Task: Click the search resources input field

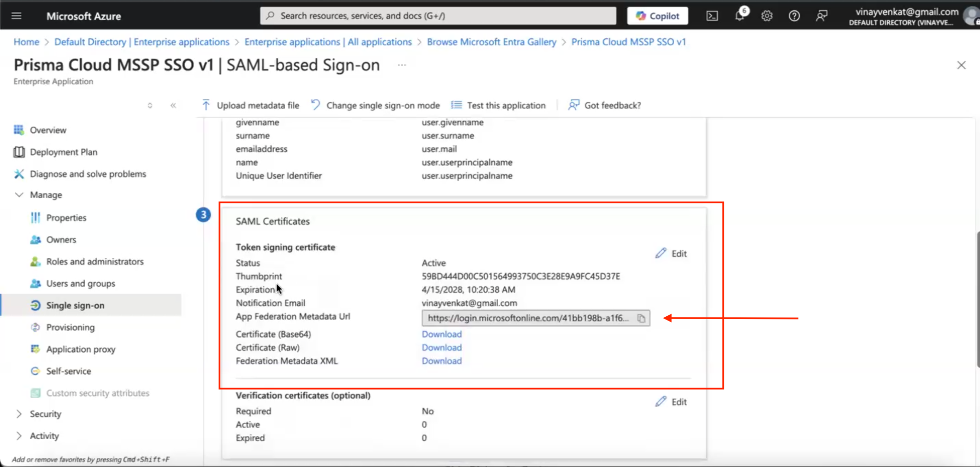Action: 438,16
